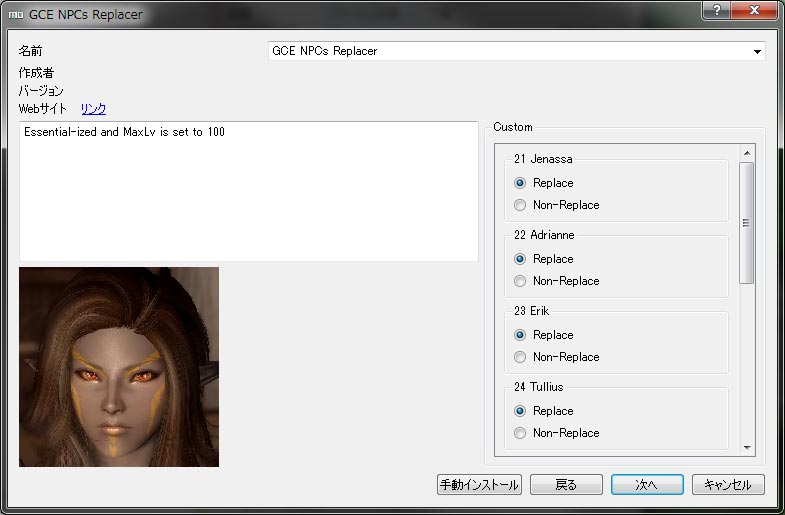The height and width of the screenshot is (515, 785).
Task: Open the 名前 name dropdown
Action: click(x=517, y=51)
